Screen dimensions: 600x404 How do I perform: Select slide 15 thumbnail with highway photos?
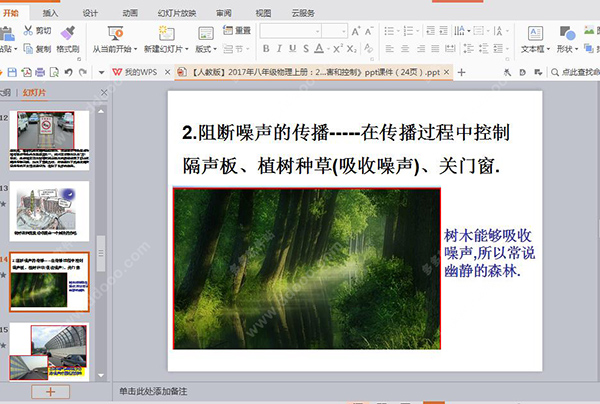pyautogui.click(x=49, y=352)
